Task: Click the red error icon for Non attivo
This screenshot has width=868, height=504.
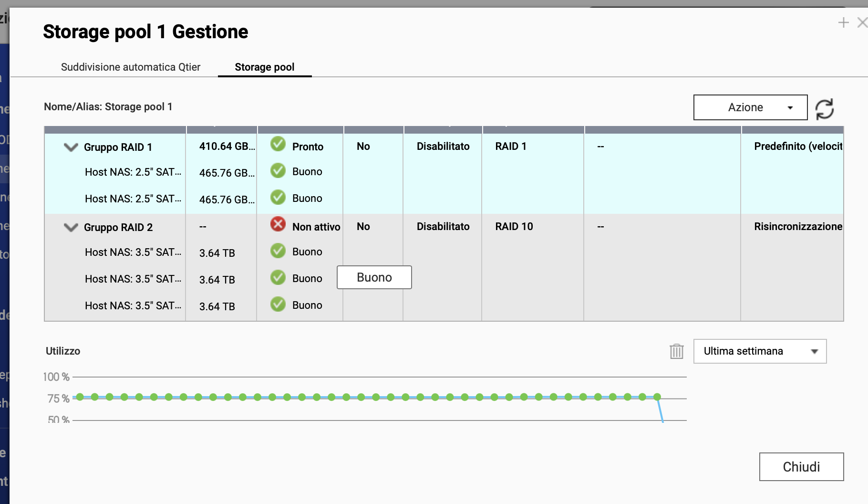Action: 278,224
